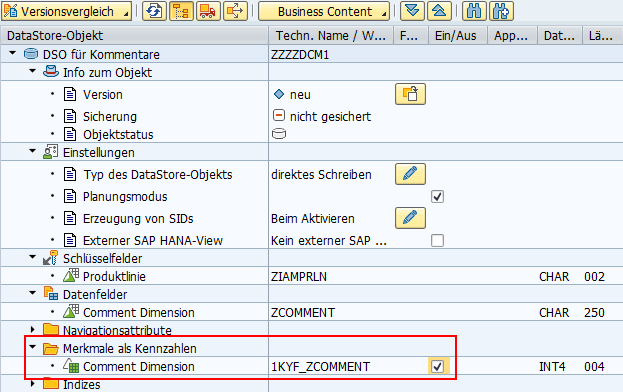Enable the Externer SAP HANA-View checkbox

pos(437,240)
